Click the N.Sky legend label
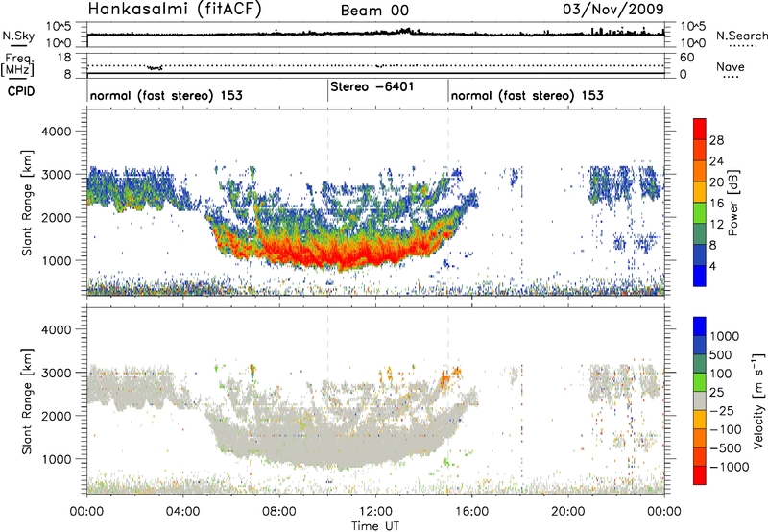This screenshot has height=532, width=768. coord(18,36)
